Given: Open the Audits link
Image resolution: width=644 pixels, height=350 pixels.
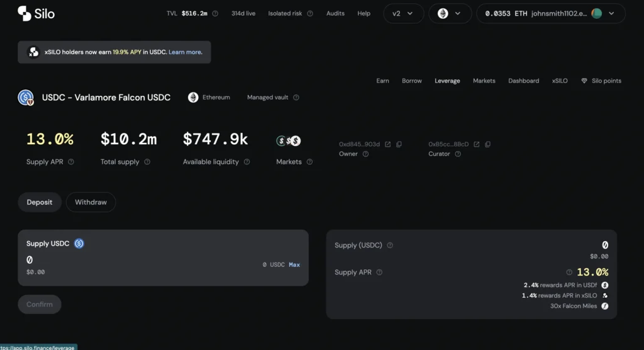Looking at the screenshot, I should pos(336,14).
